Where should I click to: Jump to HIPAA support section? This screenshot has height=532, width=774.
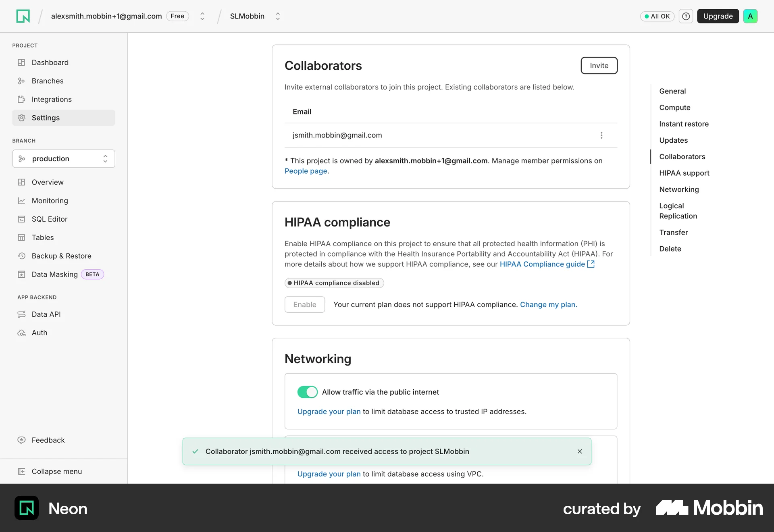pos(684,173)
